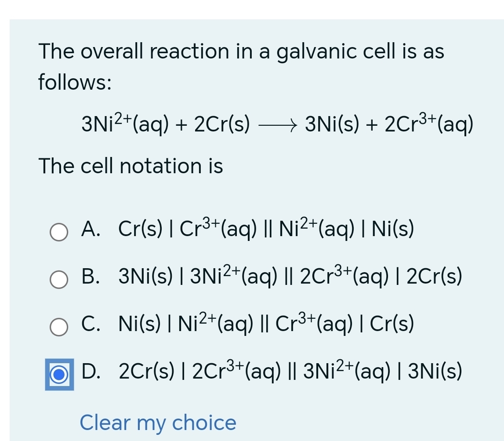The image size is (504, 441).
Task: Click 'The cell notation is' prompt text
Action: click(131, 166)
